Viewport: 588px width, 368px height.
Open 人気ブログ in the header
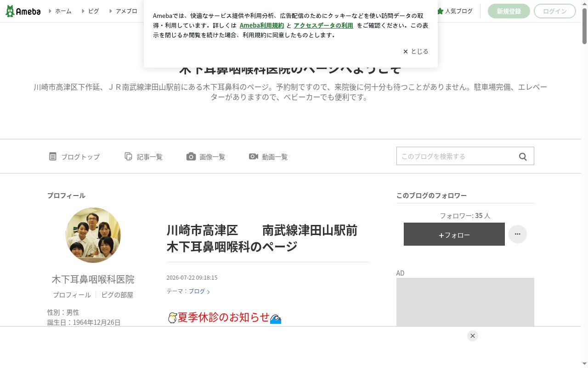click(x=455, y=11)
